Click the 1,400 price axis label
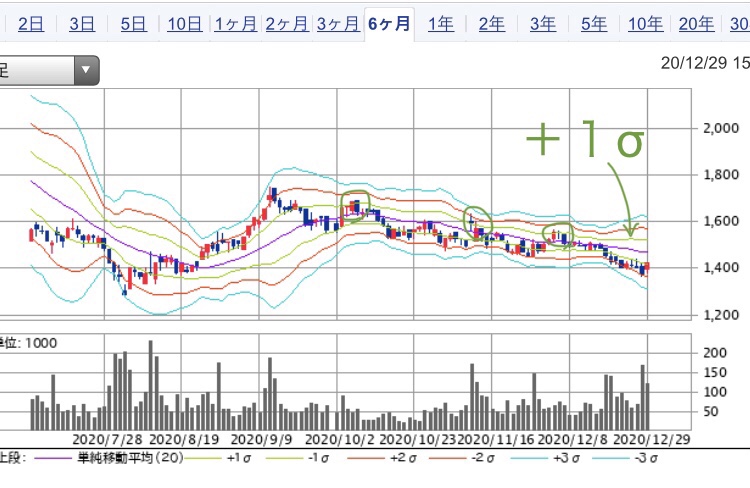750x488 pixels. pos(720,267)
